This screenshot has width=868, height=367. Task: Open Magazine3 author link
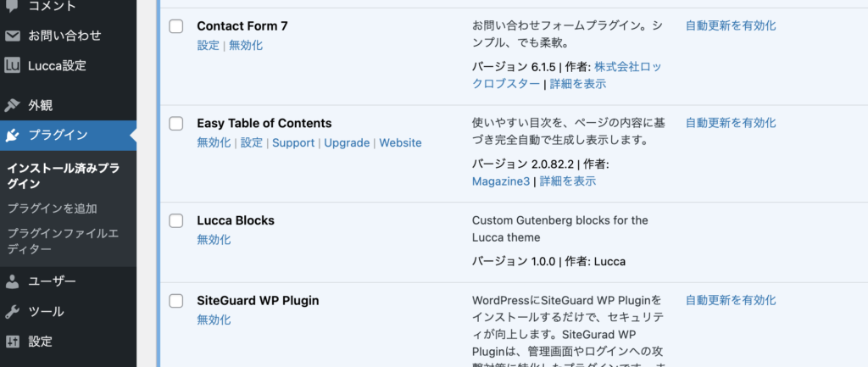500,181
